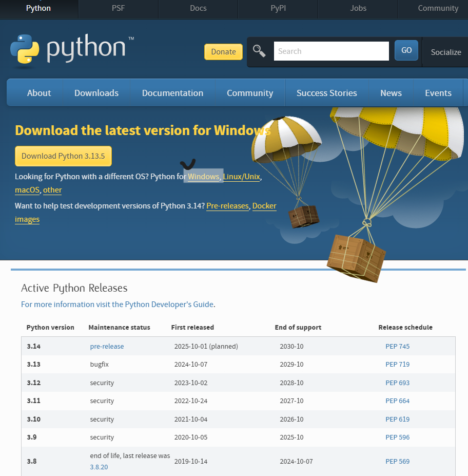Open the PEP 719 release schedule link

coord(397,364)
